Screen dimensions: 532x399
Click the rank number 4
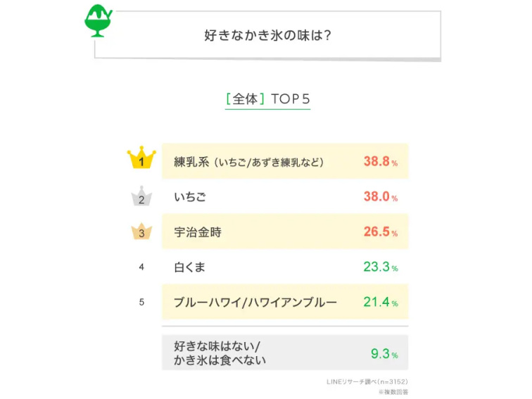tap(141, 267)
